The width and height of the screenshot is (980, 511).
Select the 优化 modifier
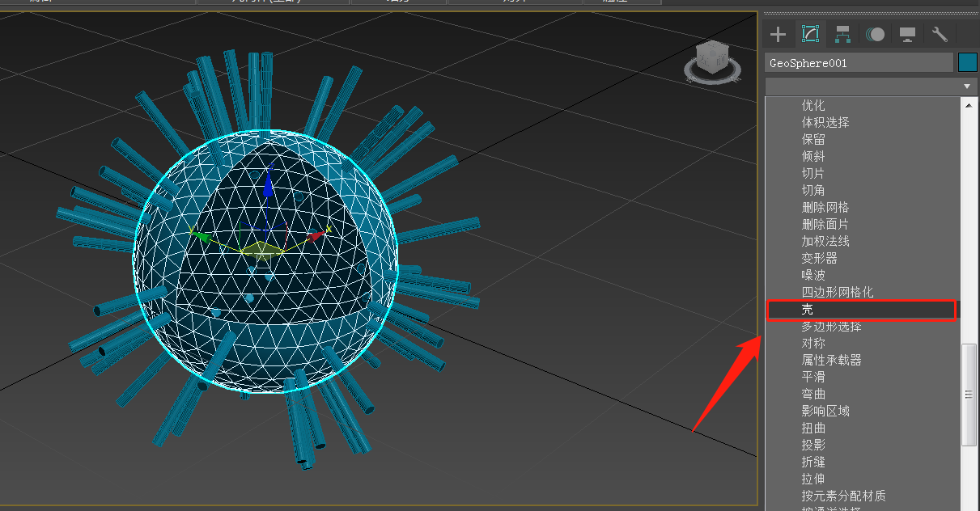point(813,105)
